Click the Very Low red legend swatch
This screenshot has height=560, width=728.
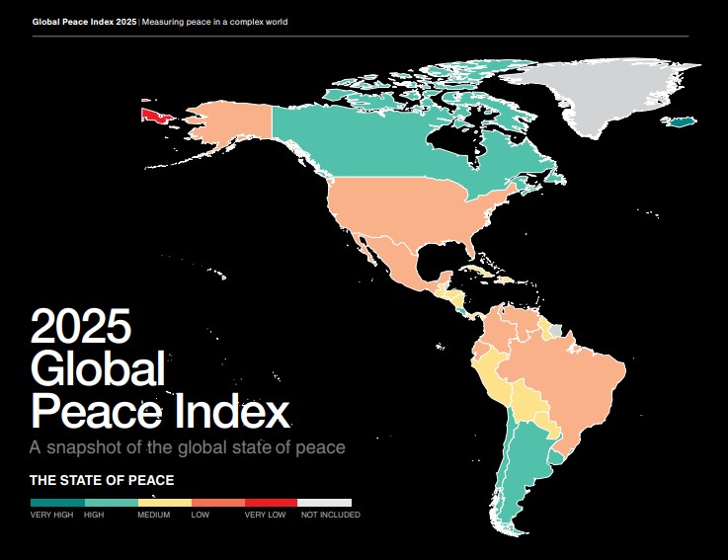[x=271, y=502]
